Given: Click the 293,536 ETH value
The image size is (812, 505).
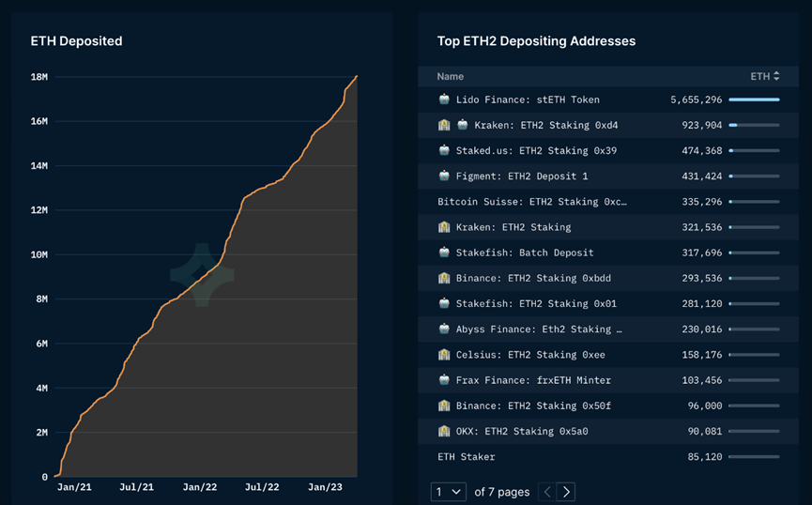Looking at the screenshot, I should coord(701,278).
